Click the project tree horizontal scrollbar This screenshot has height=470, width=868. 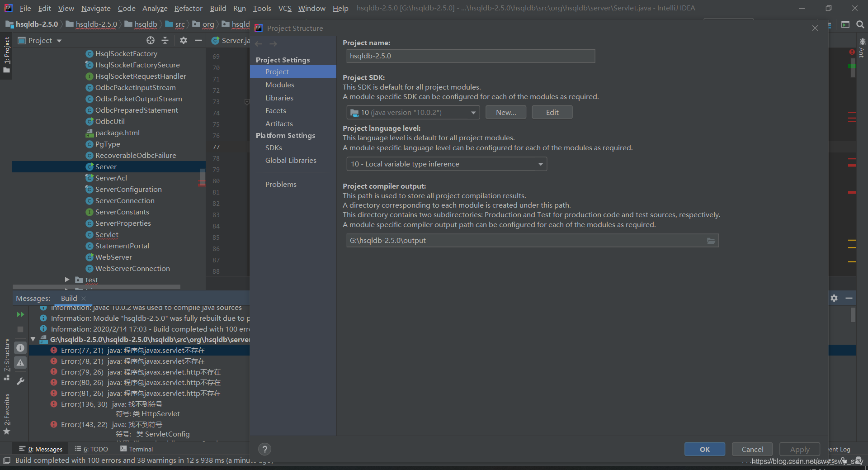coord(97,287)
